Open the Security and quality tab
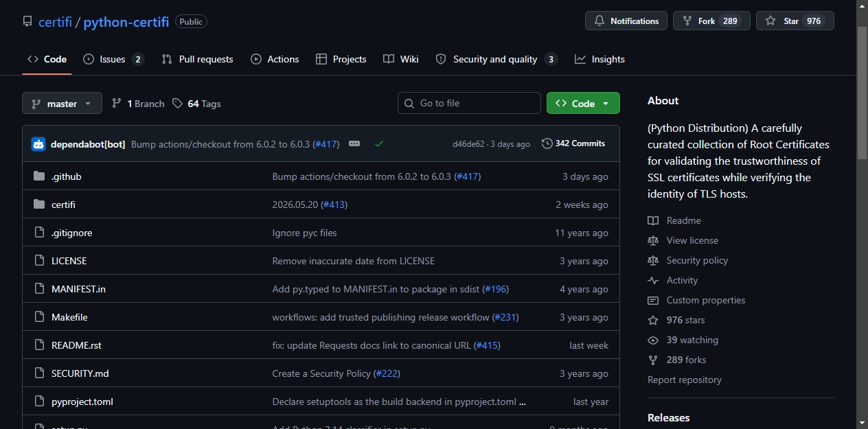The height and width of the screenshot is (429, 868). [x=496, y=59]
